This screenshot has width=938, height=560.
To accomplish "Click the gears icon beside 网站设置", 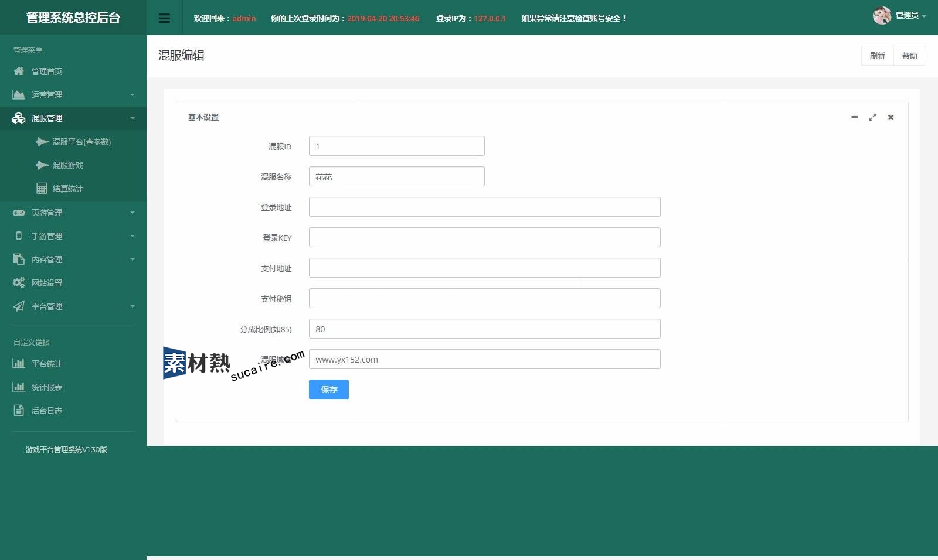I will [x=19, y=283].
